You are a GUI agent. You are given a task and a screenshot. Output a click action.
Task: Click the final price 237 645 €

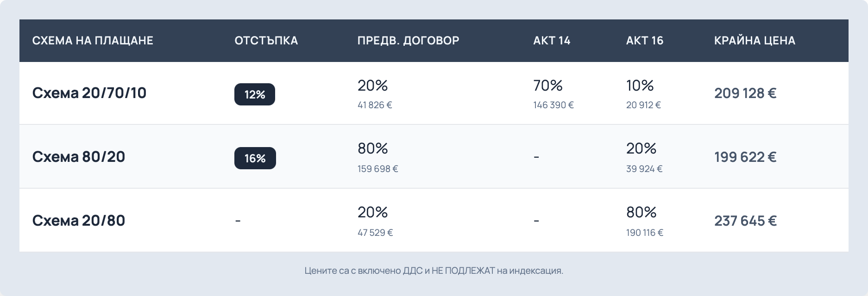(745, 221)
